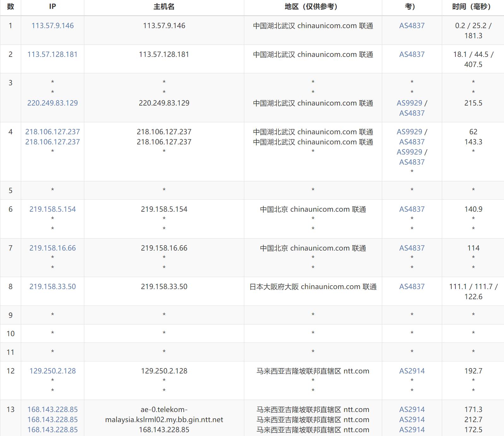Select hop 1 region 中国湖北武汉 chinaunicom.com 联通

313,26
